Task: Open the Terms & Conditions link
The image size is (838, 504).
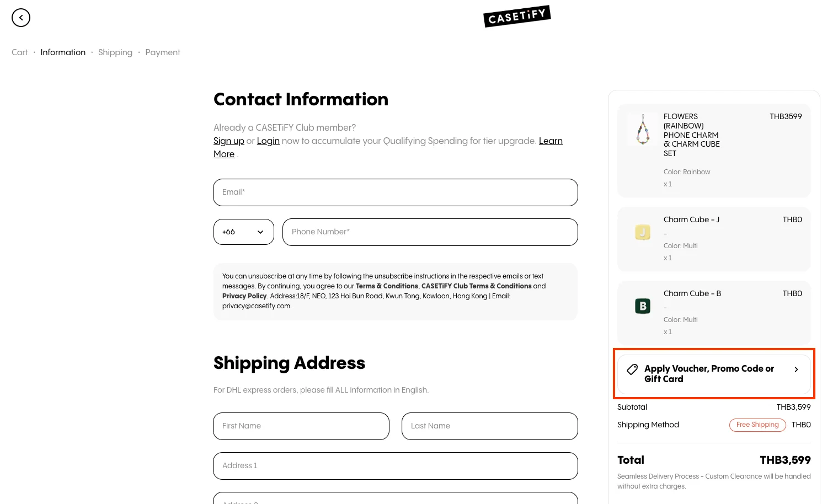Action: click(x=387, y=286)
